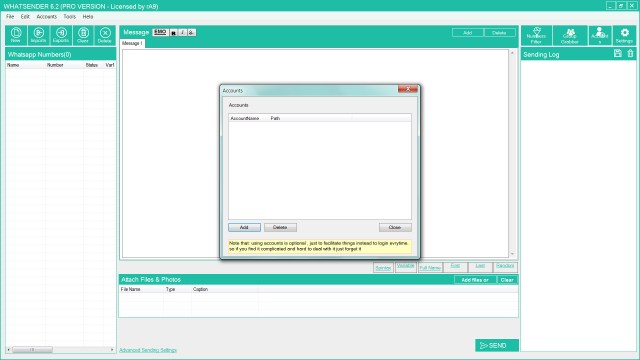Delete the Sending Log with trash icon
Image resolution: width=640 pixels, height=360 pixels.
point(630,53)
